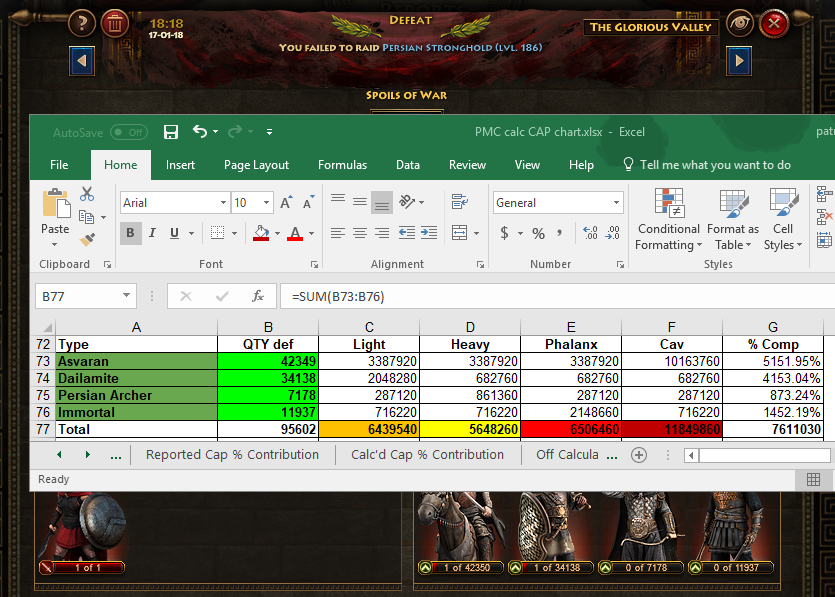Save the workbook with floppy disk icon

[x=170, y=132]
